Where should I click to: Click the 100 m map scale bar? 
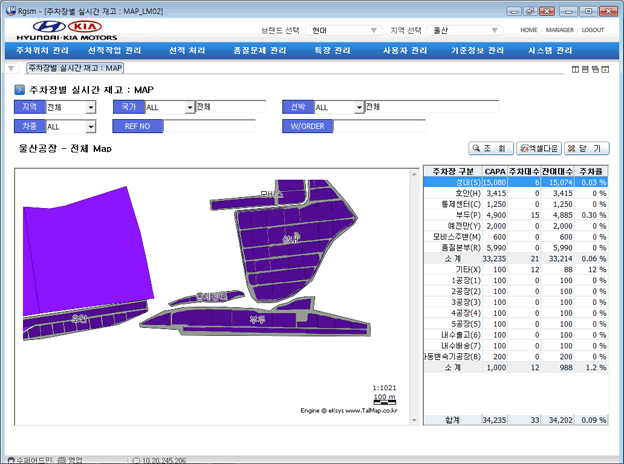[383, 398]
